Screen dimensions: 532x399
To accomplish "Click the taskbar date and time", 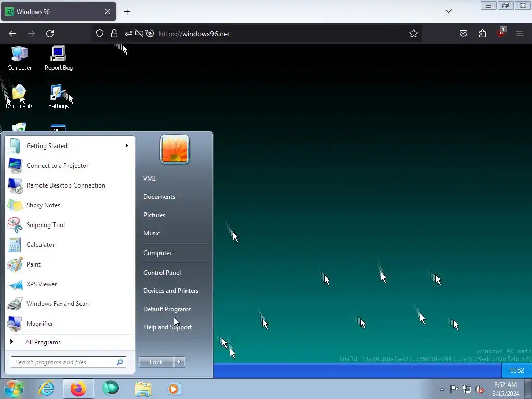I will [x=506, y=389].
